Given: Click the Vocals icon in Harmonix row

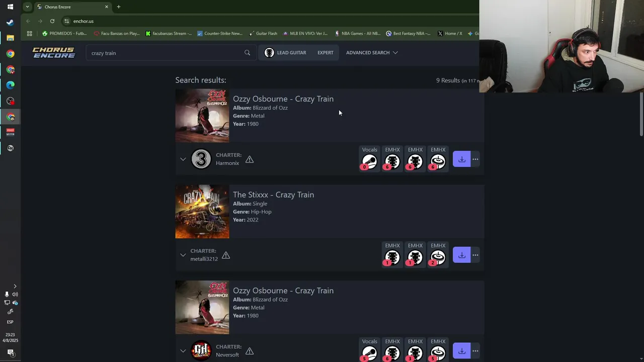Looking at the screenshot, I should pyautogui.click(x=369, y=162).
